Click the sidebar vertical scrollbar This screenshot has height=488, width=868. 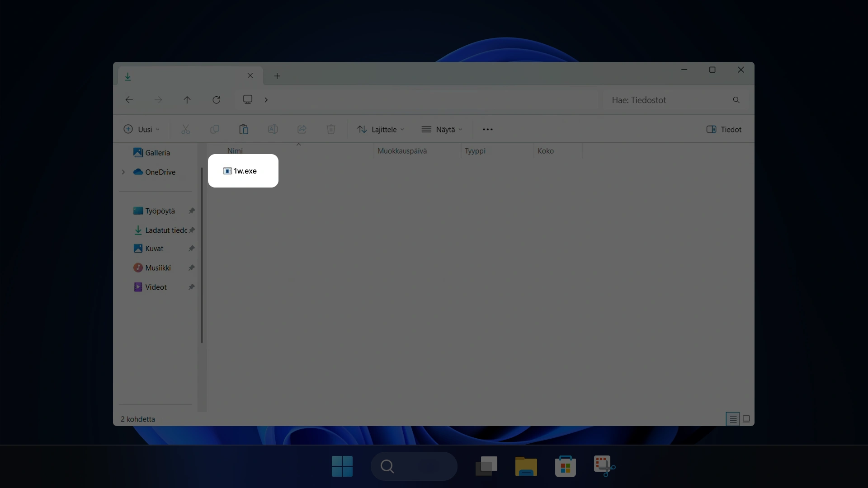pos(202,255)
